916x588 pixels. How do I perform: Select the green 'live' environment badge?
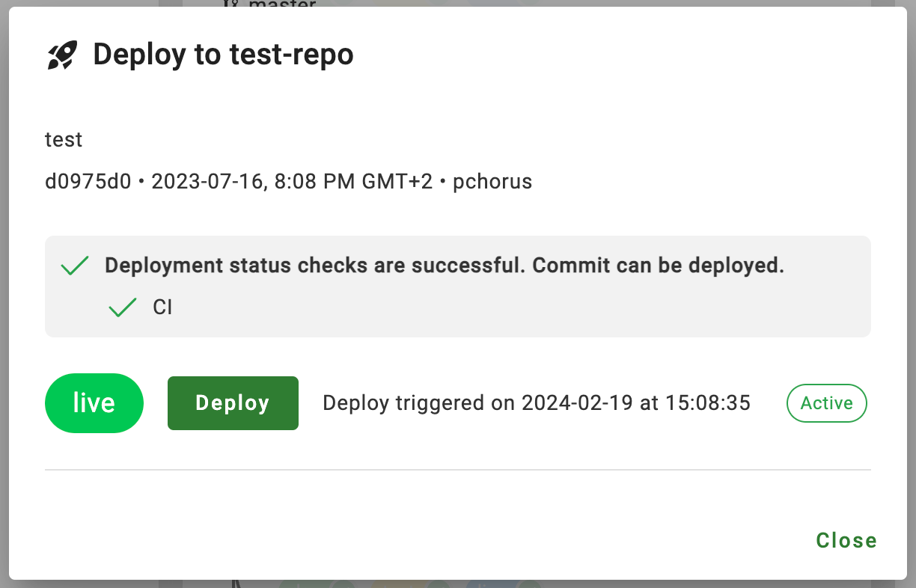click(94, 402)
